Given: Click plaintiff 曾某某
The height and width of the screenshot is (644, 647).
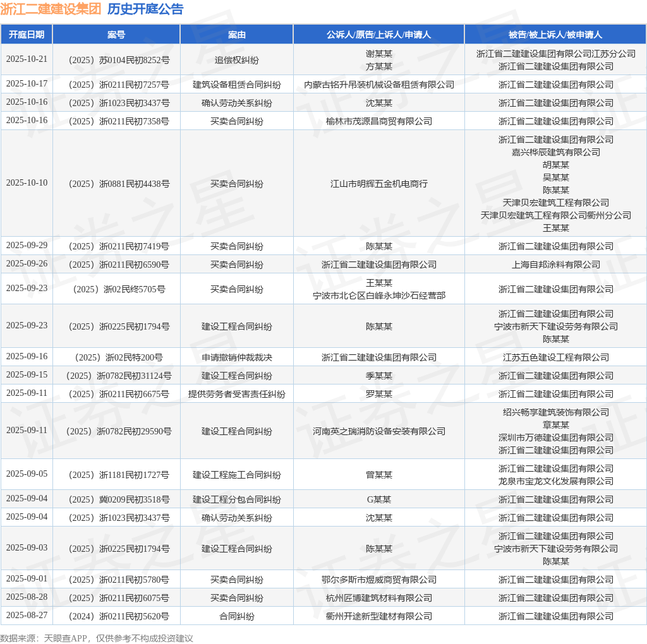Looking at the screenshot, I should click(379, 475).
